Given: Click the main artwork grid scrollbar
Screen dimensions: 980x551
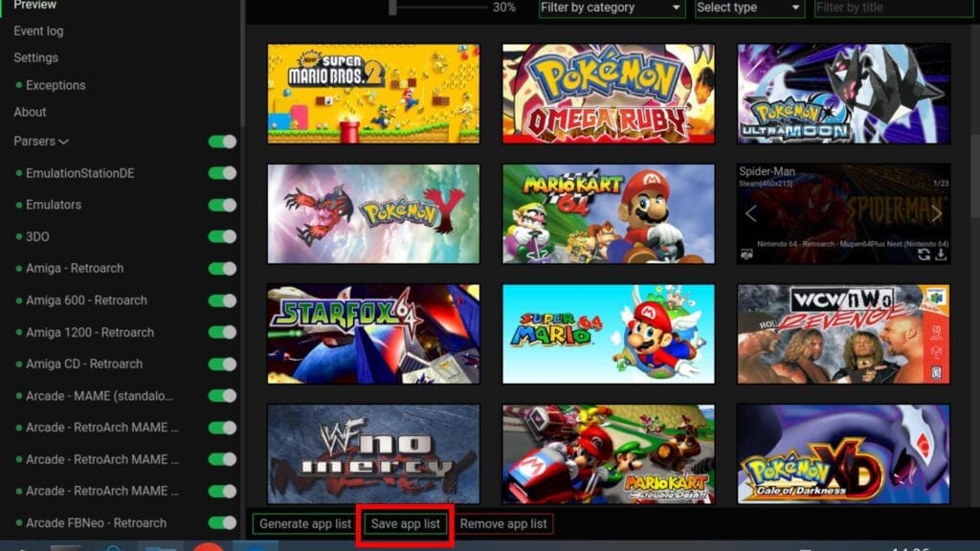Looking at the screenshot, I should (x=974, y=176).
